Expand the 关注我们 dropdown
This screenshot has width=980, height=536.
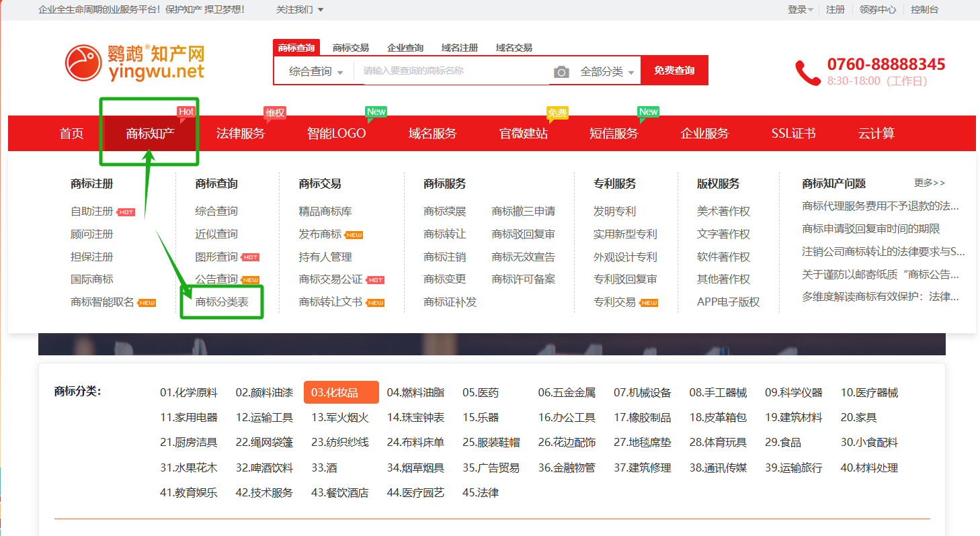(x=299, y=9)
